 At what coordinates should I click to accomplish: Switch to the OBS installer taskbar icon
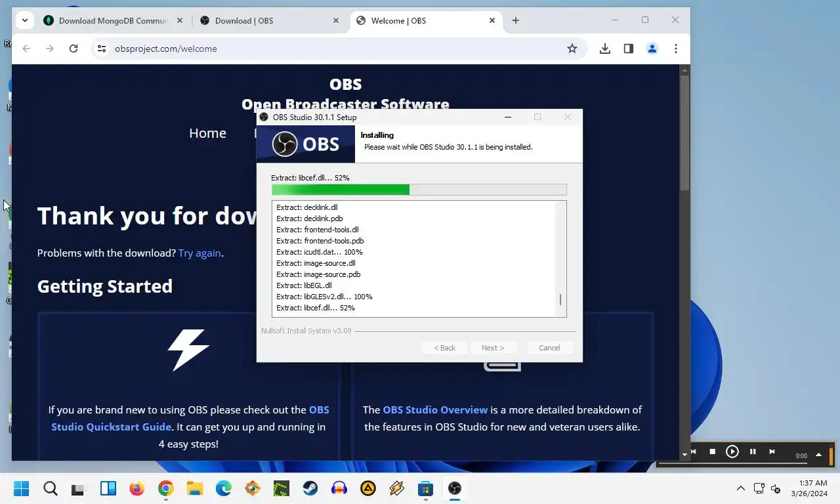(x=455, y=488)
